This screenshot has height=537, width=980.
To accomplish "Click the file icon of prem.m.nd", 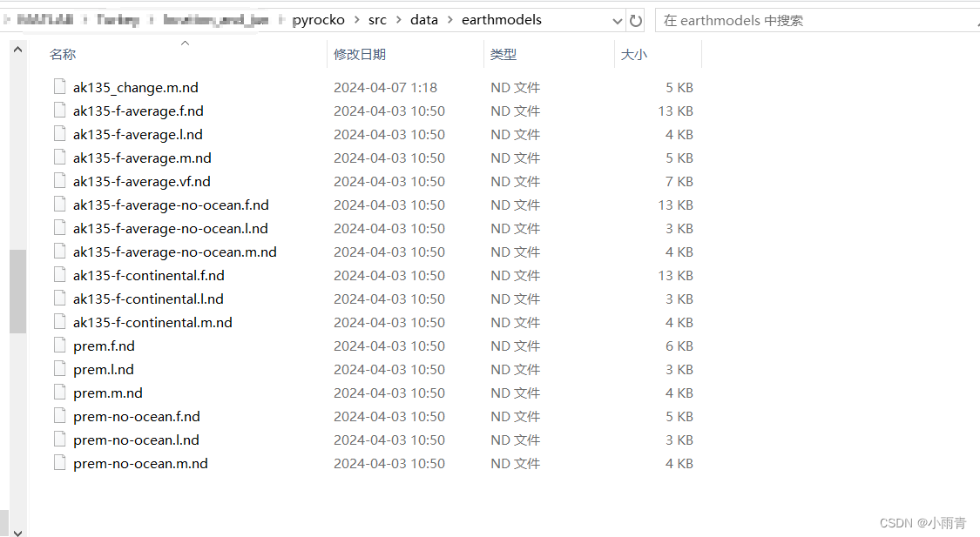I will point(59,393).
